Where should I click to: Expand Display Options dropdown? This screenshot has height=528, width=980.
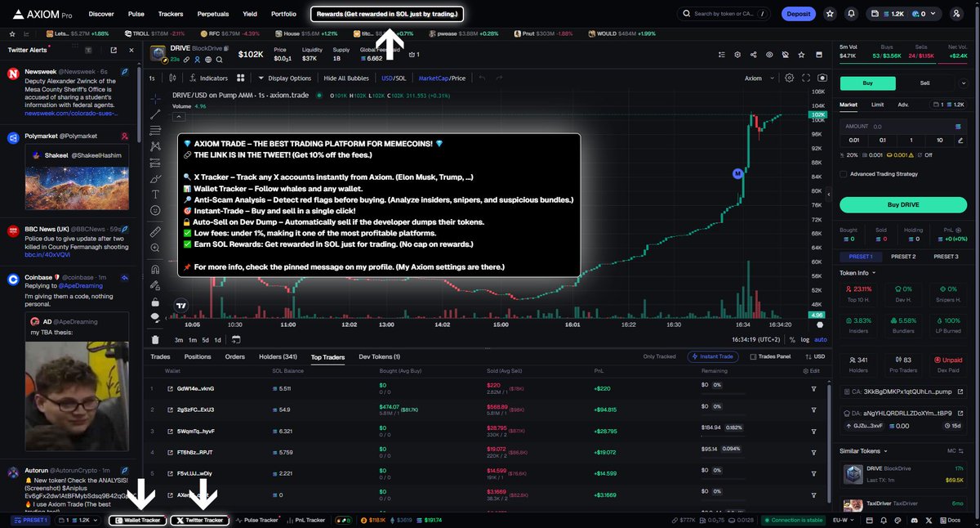[285, 78]
